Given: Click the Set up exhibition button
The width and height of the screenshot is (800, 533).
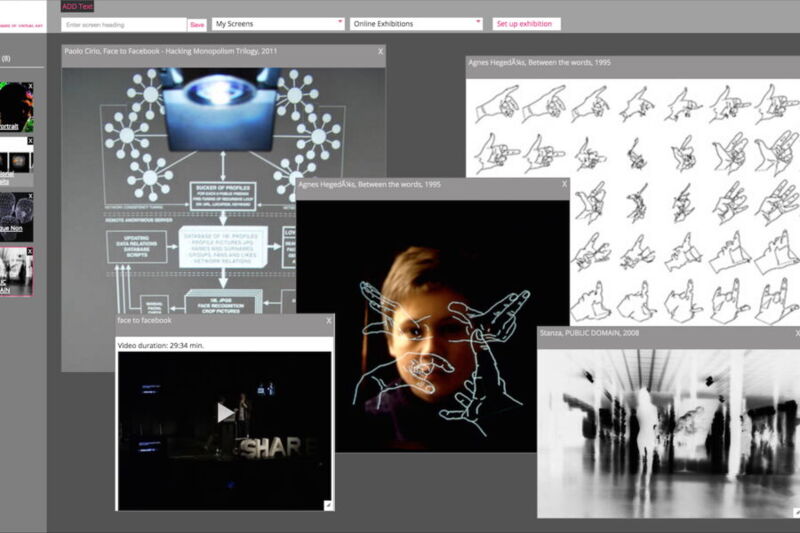Looking at the screenshot, I should point(526,24).
